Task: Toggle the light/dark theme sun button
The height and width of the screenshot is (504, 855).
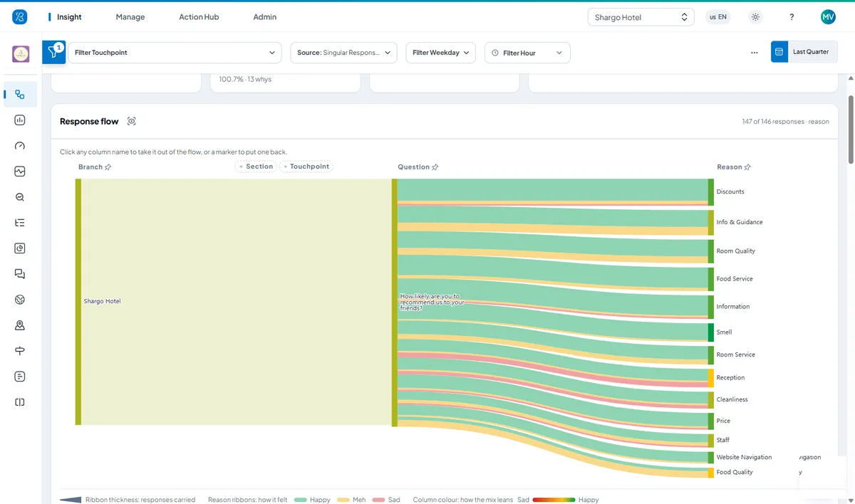Action: click(x=756, y=17)
